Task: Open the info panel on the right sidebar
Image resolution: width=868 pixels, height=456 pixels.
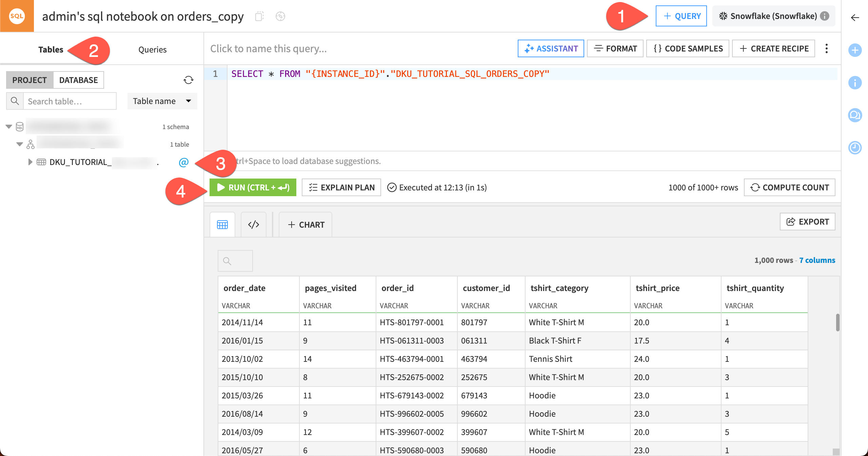Action: click(855, 82)
